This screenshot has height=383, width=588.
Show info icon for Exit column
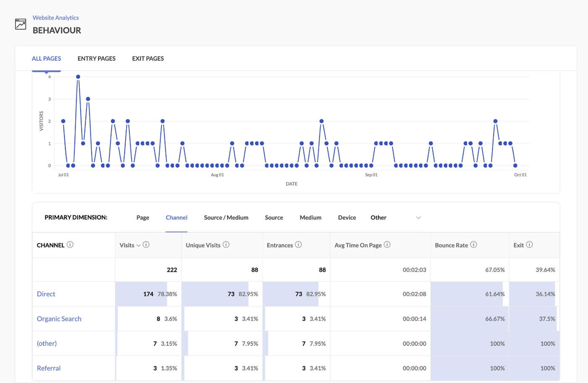(530, 244)
